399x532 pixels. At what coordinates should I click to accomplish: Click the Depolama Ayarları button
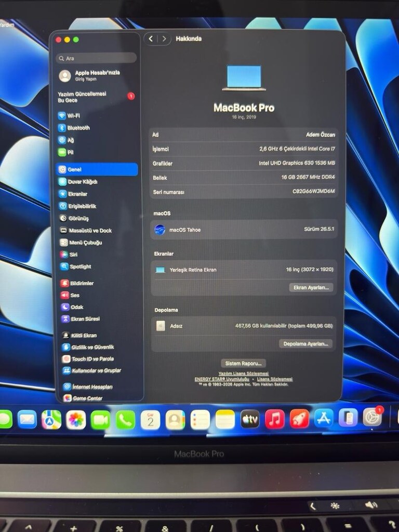click(x=305, y=344)
